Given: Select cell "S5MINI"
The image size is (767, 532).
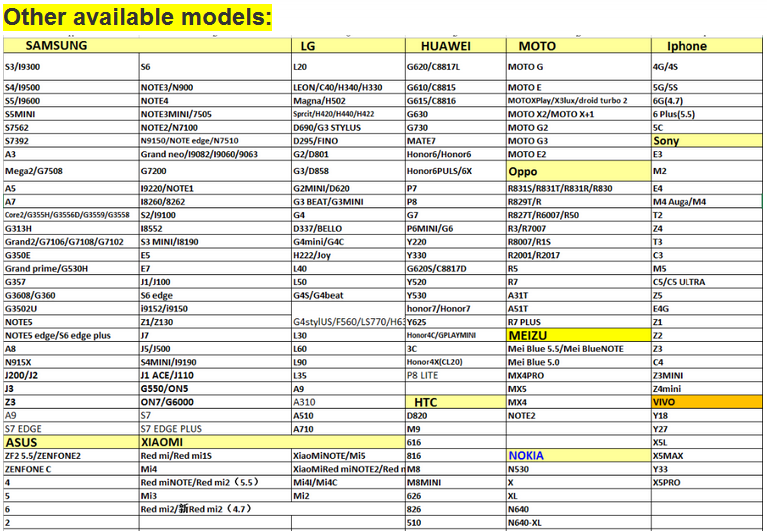Looking at the screenshot, I should coord(71,114).
